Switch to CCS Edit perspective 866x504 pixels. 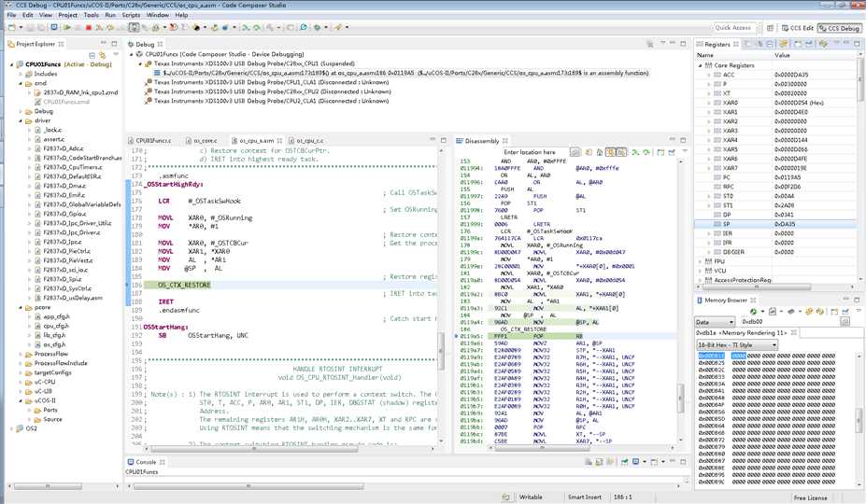point(797,28)
